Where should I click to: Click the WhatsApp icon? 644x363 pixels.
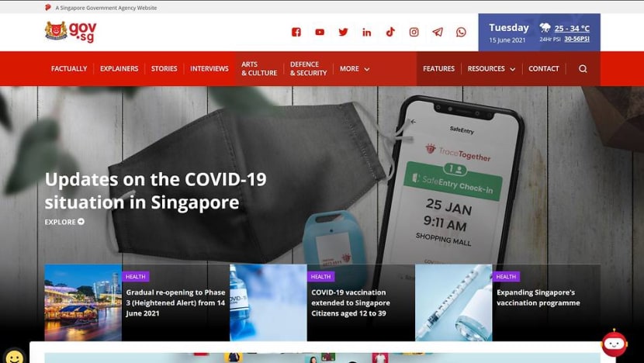[461, 32]
